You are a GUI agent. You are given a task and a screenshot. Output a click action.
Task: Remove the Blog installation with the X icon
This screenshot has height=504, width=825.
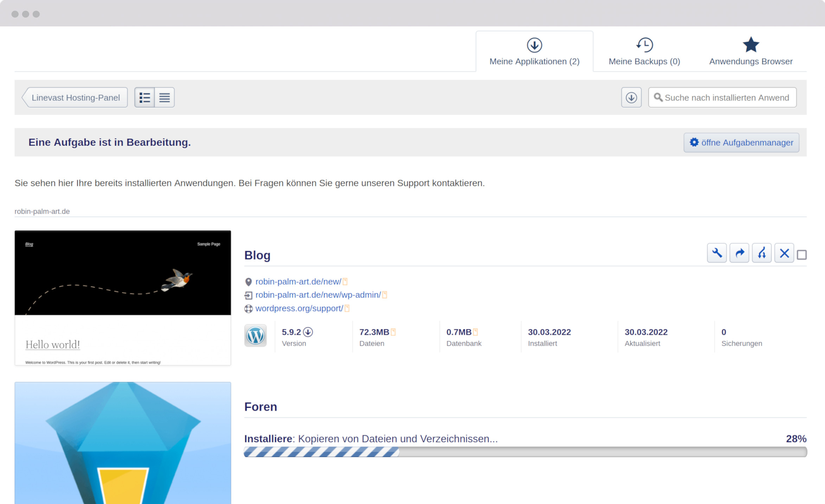coord(784,253)
